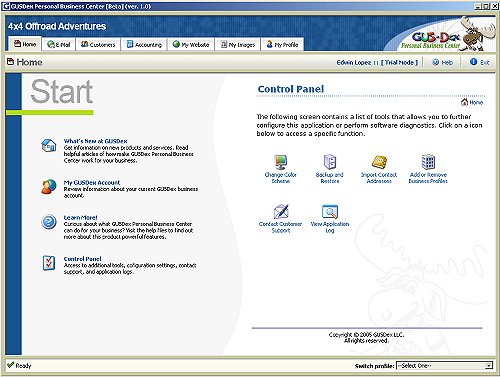The height and width of the screenshot is (377, 500).
Task: Open the Import Contact Addresses icon
Action: [379, 162]
